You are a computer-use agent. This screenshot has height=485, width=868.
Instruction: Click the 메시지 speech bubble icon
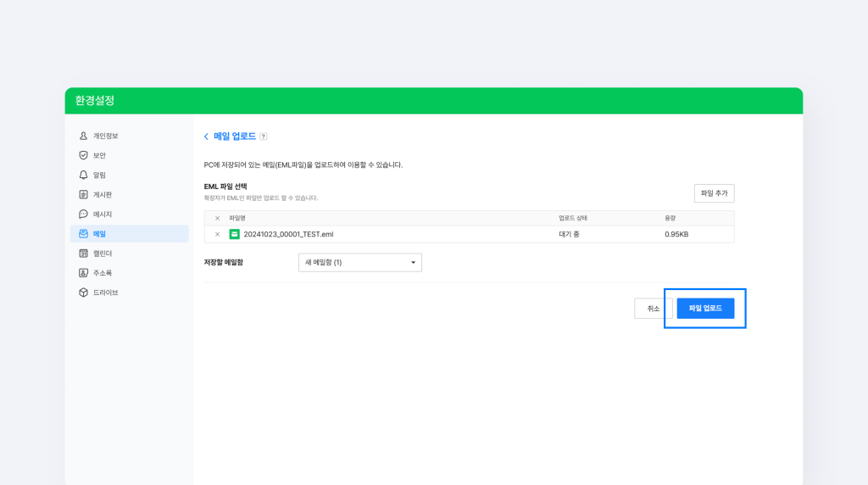[x=83, y=215]
